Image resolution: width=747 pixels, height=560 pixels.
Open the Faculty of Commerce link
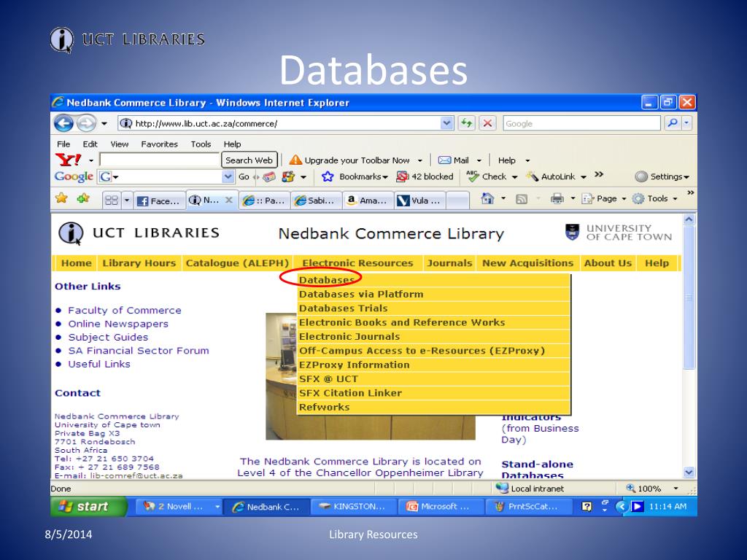124,311
